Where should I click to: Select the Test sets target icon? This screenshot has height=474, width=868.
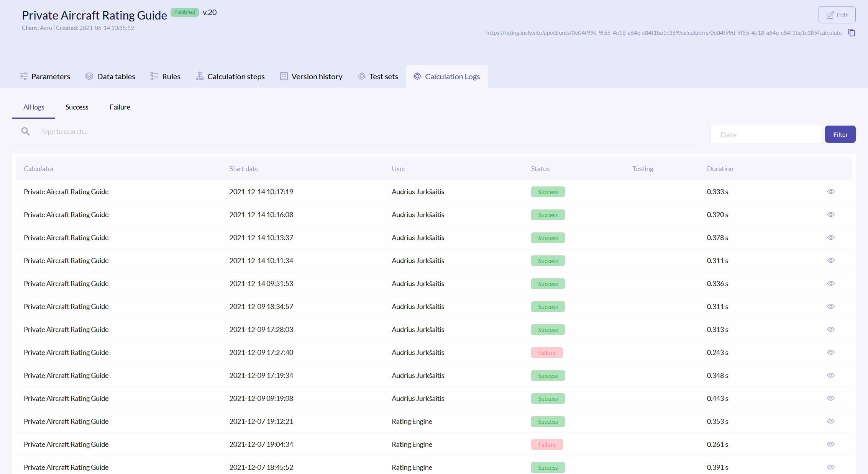pos(361,77)
